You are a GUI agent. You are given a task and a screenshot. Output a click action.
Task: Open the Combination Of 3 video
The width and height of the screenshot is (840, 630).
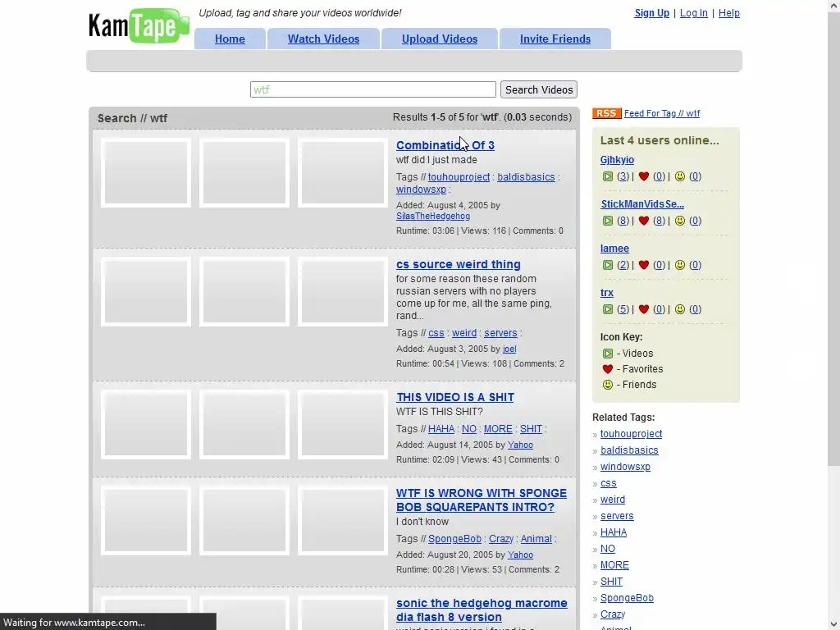[x=445, y=145]
